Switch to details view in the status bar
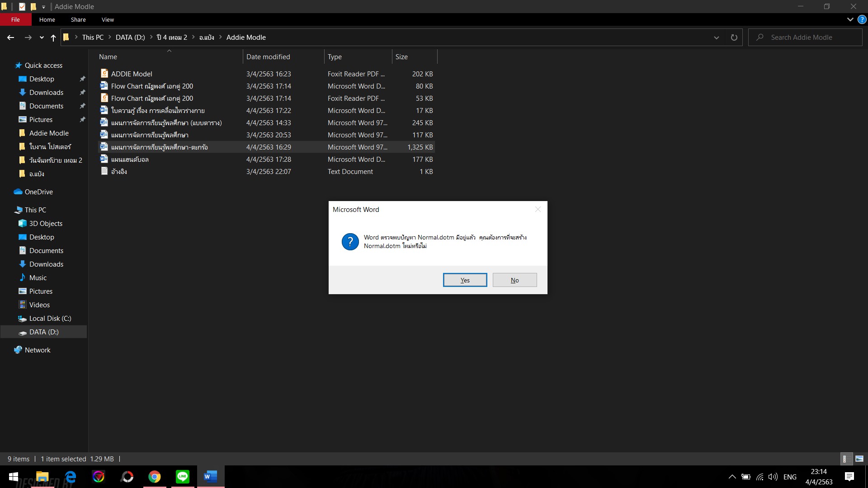 point(845,459)
